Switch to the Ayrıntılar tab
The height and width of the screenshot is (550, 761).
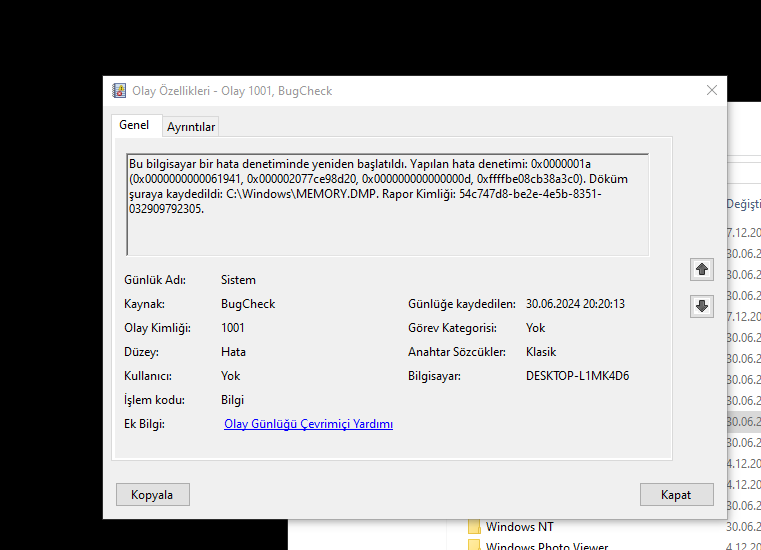pos(191,127)
